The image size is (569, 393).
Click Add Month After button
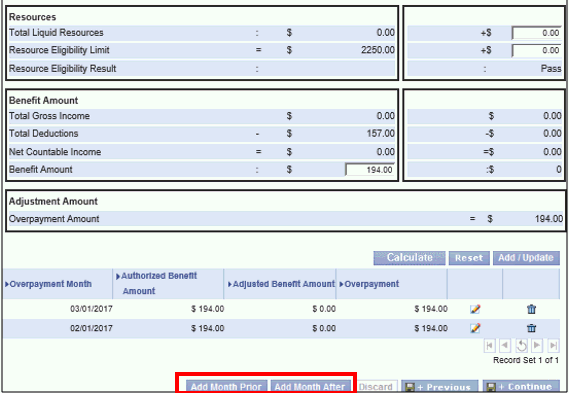click(x=310, y=386)
